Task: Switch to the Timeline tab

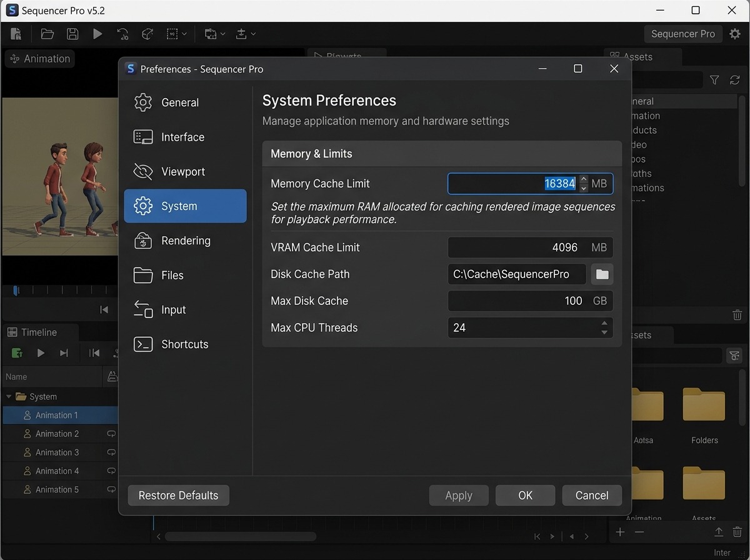Action: click(39, 332)
